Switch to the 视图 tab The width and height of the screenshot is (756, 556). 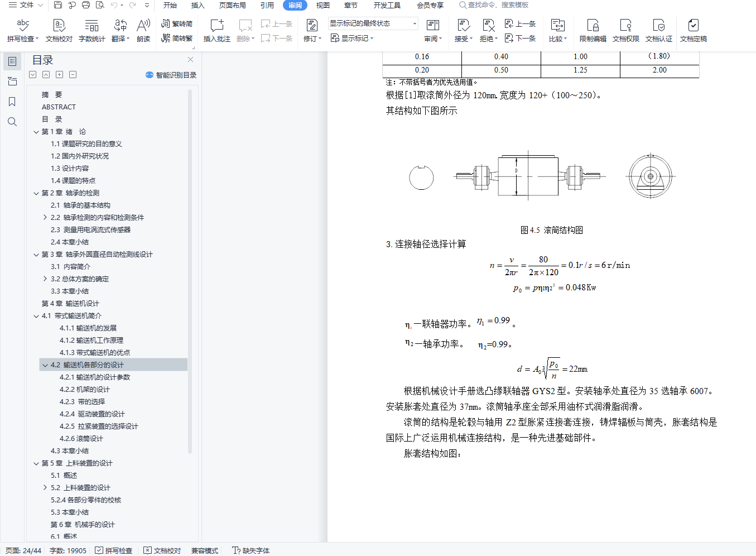tap(323, 5)
